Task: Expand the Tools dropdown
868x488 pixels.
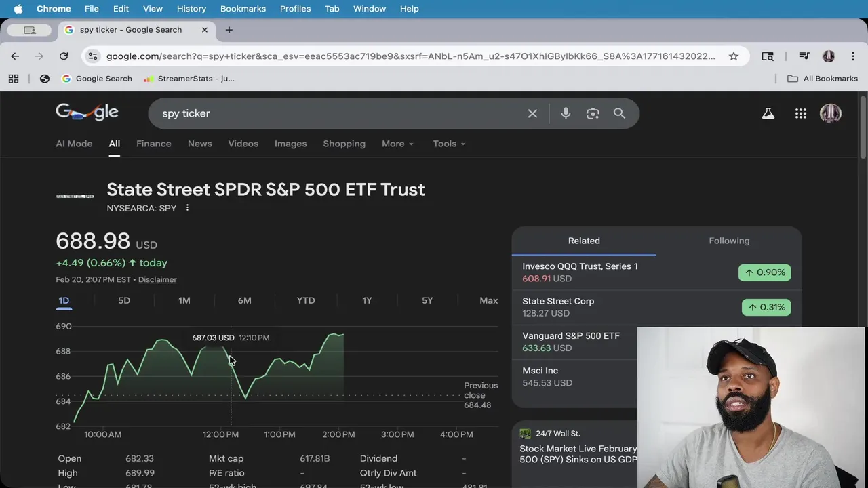Action: point(449,144)
